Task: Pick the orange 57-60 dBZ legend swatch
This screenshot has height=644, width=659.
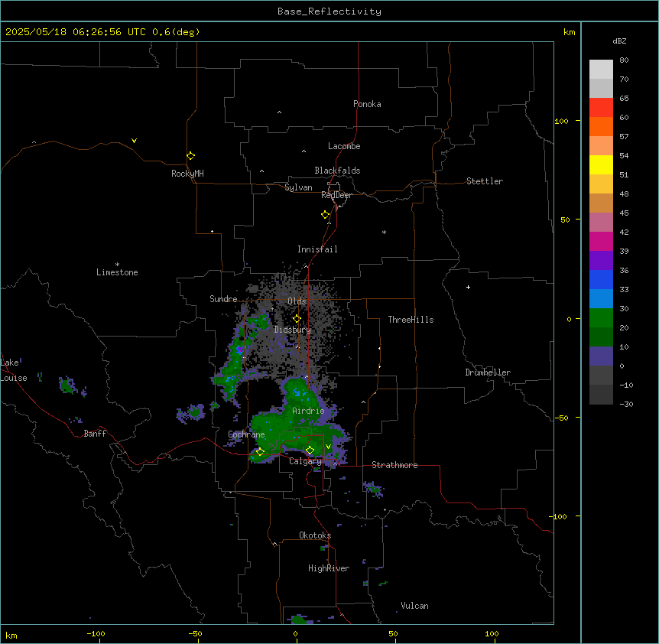Action: tap(601, 126)
